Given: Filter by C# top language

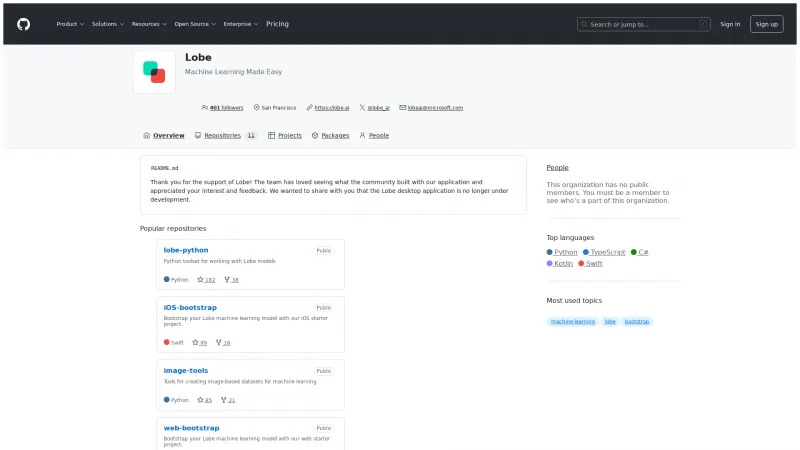Looking at the screenshot, I should point(639,252).
